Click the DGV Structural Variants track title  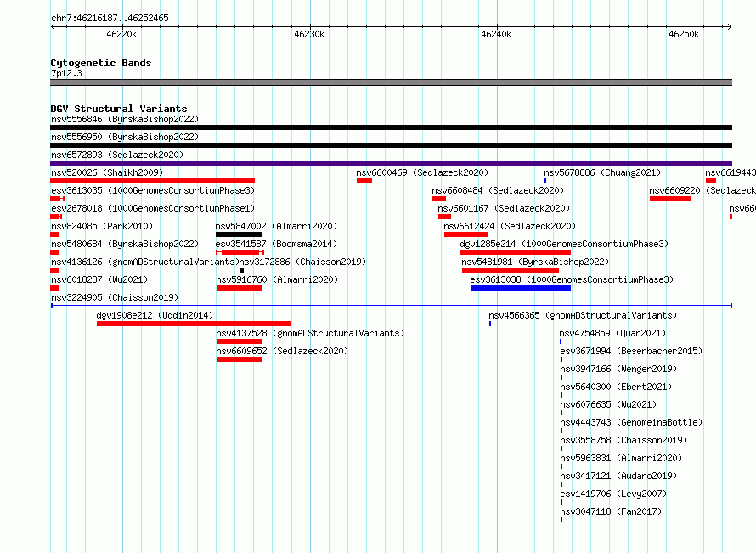[x=119, y=109]
